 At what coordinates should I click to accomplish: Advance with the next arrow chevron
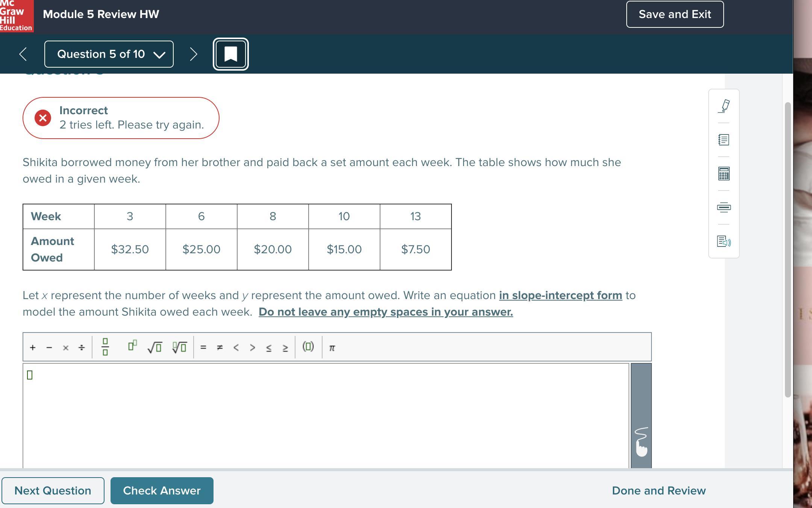(194, 54)
